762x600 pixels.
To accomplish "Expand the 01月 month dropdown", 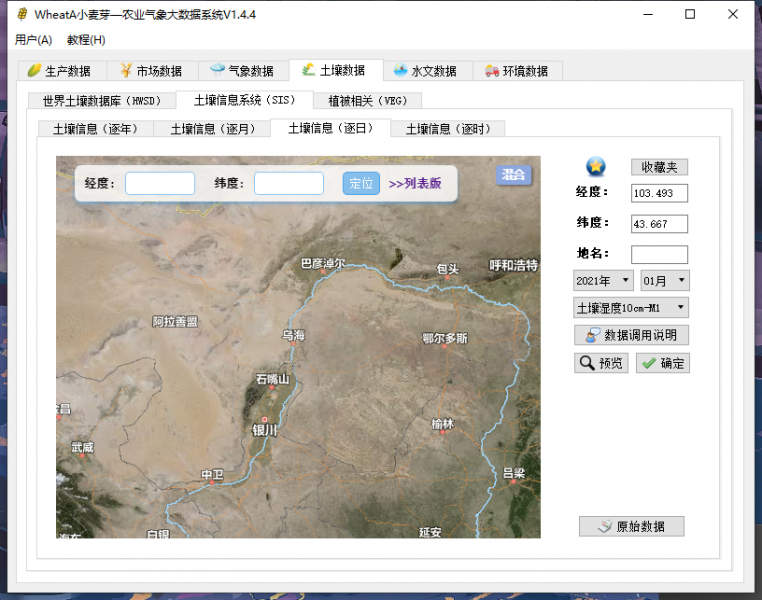I will (664, 280).
